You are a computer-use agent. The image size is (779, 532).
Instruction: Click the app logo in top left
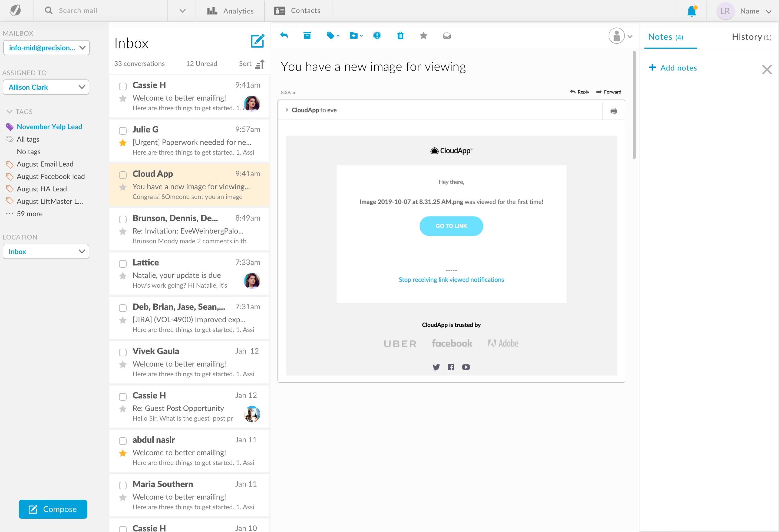[x=16, y=10]
